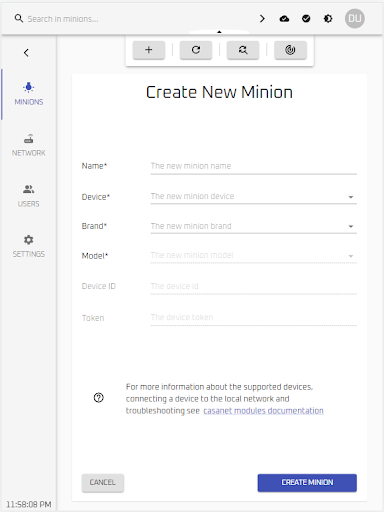The image size is (384, 512).
Task: Click the search magnifier icon
Action: (19, 19)
